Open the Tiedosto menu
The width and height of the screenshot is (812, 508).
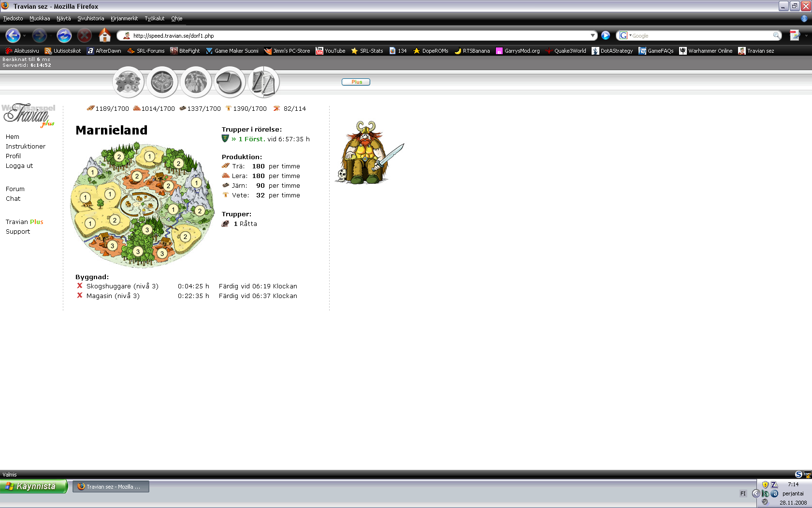pyautogui.click(x=13, y=18)
